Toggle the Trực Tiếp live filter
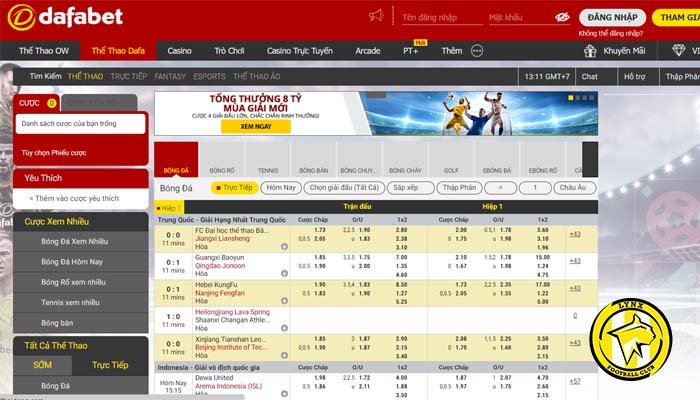Screen dimensions: 700x400 (234, 188)
